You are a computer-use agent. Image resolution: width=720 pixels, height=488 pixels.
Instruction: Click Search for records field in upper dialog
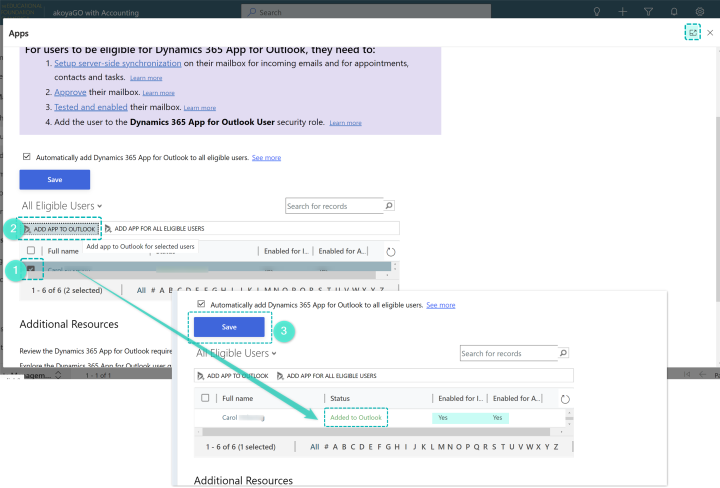334,206
